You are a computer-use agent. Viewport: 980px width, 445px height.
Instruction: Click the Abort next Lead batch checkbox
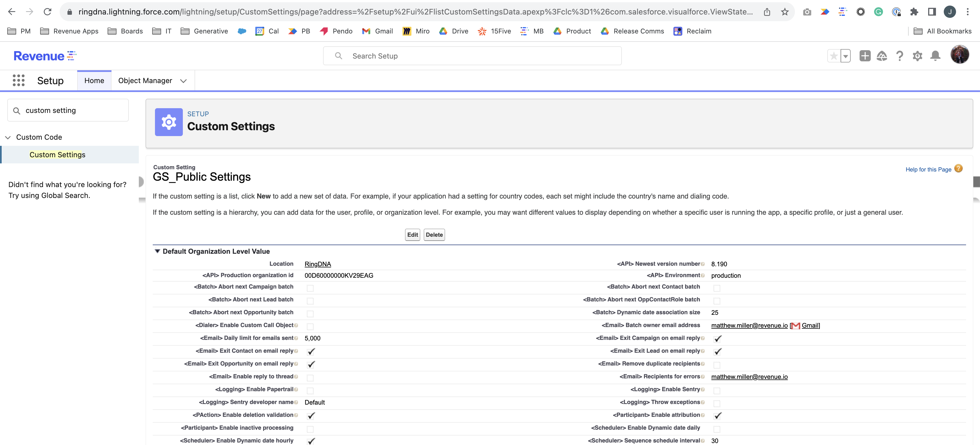tap(310, 301)
